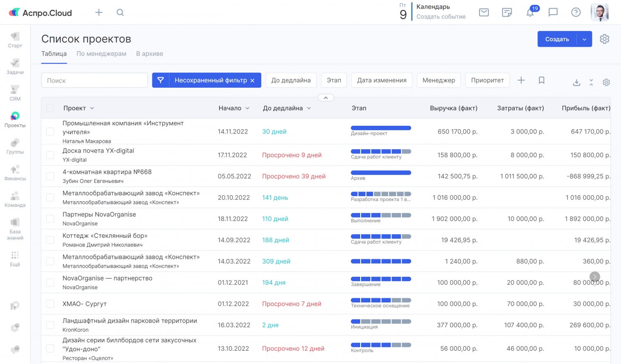Collapse filter panel with up chevron
This screenshot has width=621, height=364.
[x=326, y=98]
